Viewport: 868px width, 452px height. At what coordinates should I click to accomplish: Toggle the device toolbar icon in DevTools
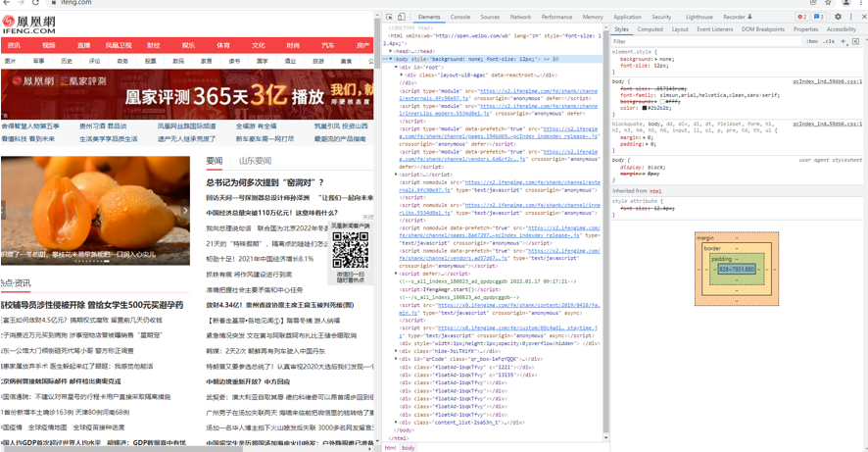coord(402,18)
